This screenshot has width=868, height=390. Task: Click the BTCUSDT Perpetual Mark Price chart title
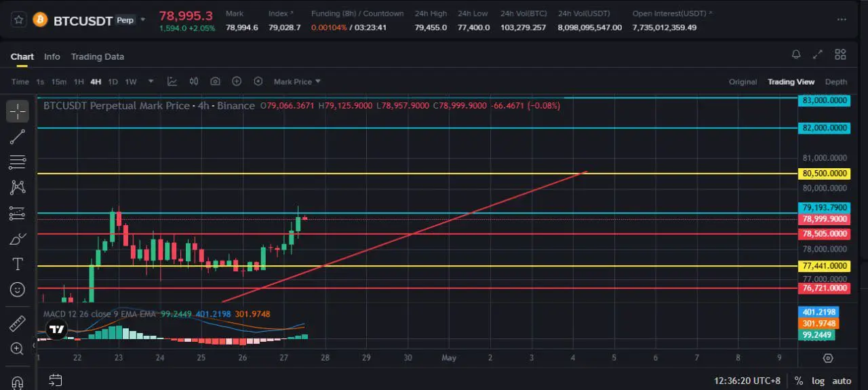pos(149,106)
